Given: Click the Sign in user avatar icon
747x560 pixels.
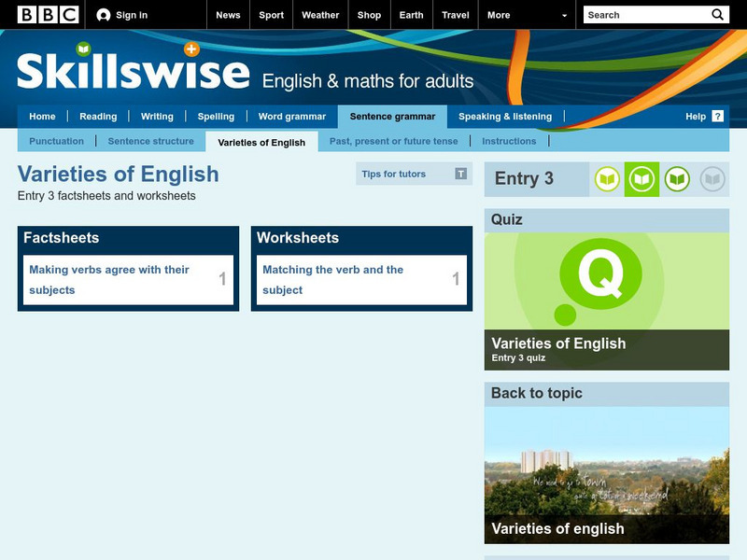Looking at the screenshot, I should click(x=103, y=15).
